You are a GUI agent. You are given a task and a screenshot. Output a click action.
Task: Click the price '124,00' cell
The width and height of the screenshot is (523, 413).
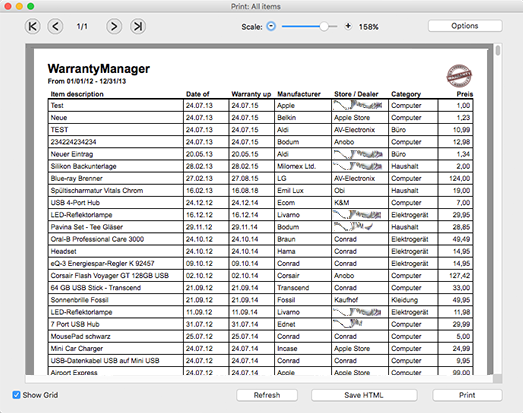pos(455,178)
